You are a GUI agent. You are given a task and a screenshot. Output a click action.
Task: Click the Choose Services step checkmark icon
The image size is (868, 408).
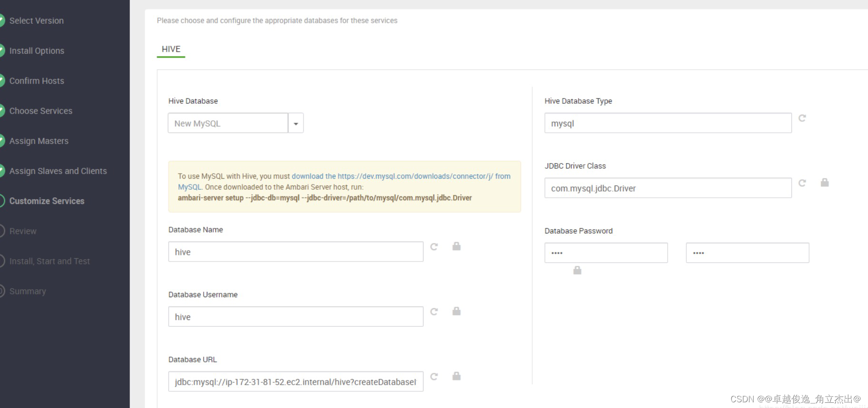pos(1,111)
